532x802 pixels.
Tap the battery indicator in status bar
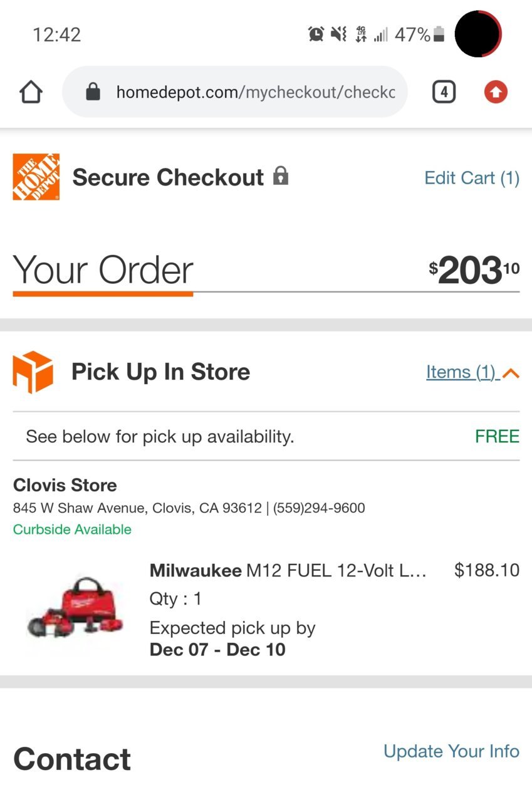coord(439,34)
